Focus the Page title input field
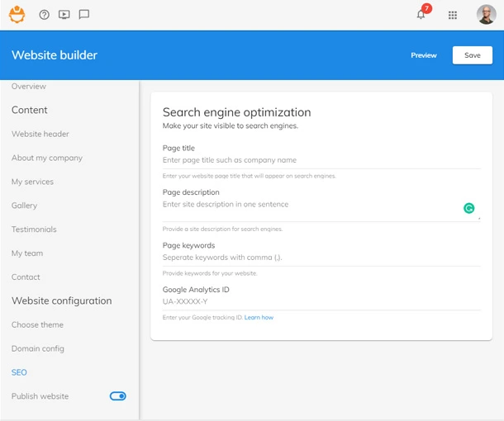This screenshot has height=421, width=504. [321, 160]
